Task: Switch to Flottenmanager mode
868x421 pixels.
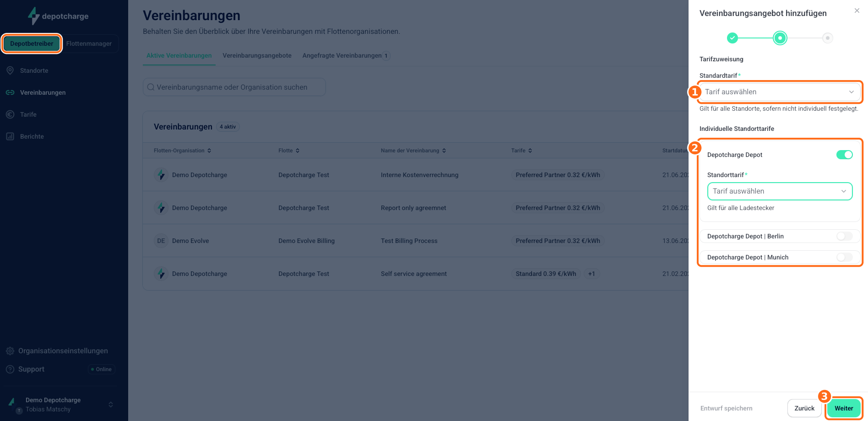Action: click(x=89, y=43)
